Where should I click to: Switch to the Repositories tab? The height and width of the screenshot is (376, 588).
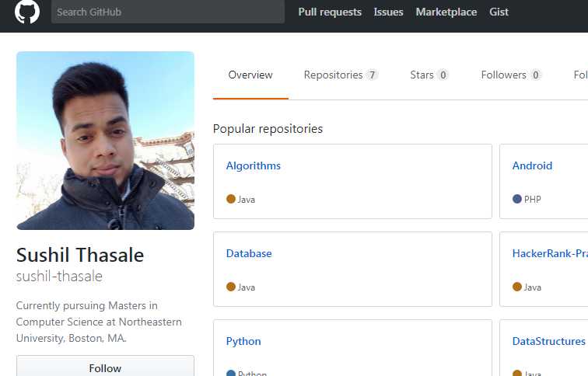click(x=341, y=75)
